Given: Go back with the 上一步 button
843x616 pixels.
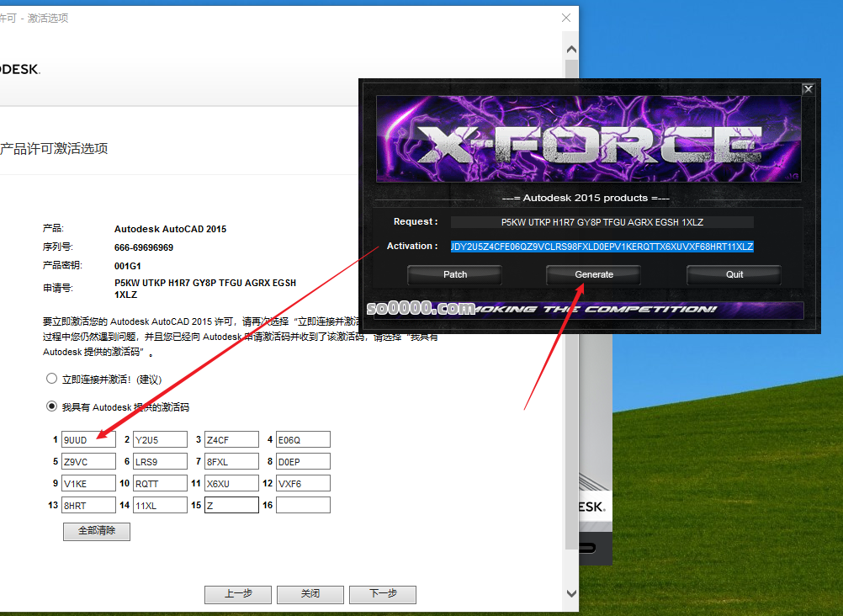Looking at the screenshot, I should [x=238, y=594].
